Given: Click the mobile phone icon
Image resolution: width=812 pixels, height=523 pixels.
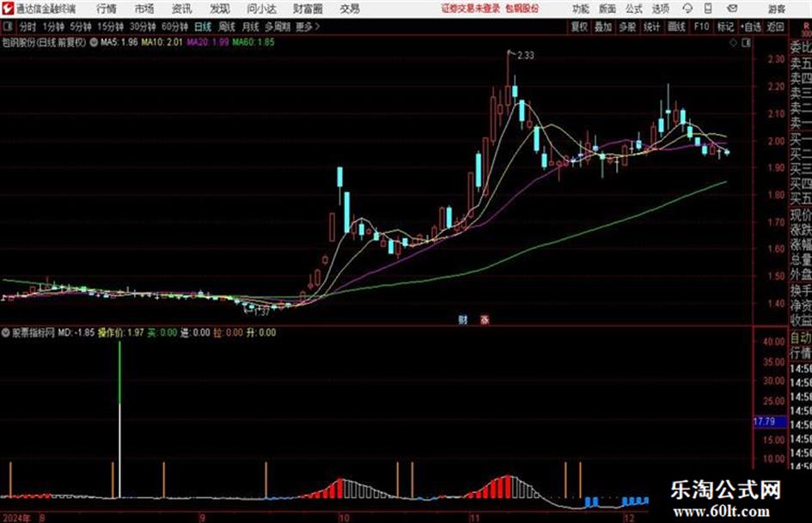Looking at the screenshot, I should click(x=708, y=9).
